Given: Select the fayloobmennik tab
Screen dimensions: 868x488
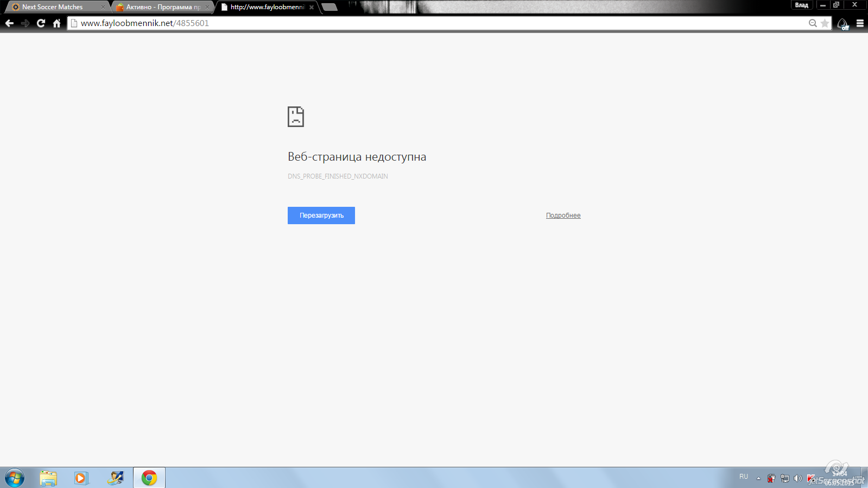Looking at the screenshot, I should pyautogui.click(x=267, y=7).
